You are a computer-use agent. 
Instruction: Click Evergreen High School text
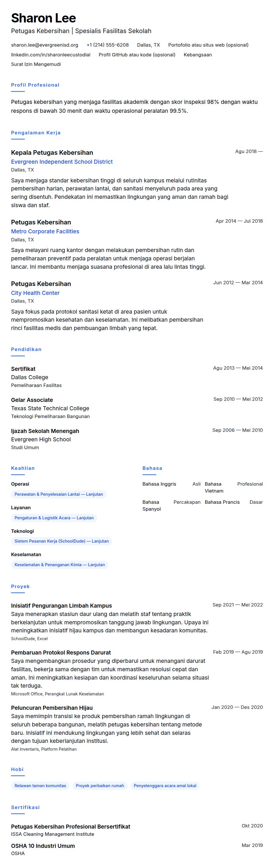41,439
